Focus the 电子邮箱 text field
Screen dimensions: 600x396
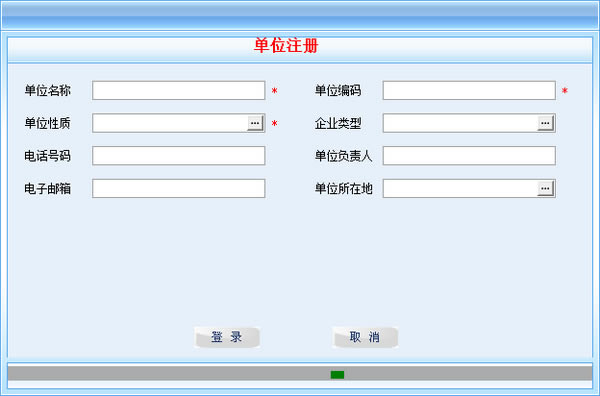point(179,189)
